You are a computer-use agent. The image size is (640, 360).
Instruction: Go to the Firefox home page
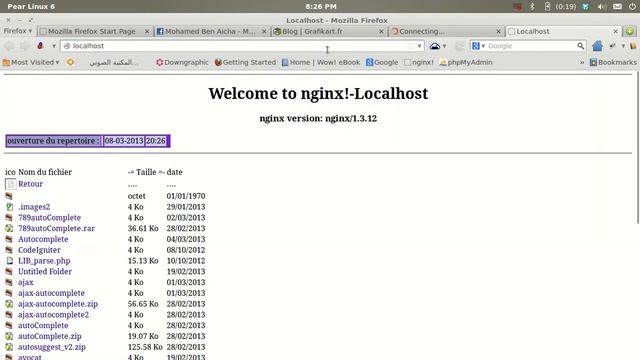[x=597, y=46]
